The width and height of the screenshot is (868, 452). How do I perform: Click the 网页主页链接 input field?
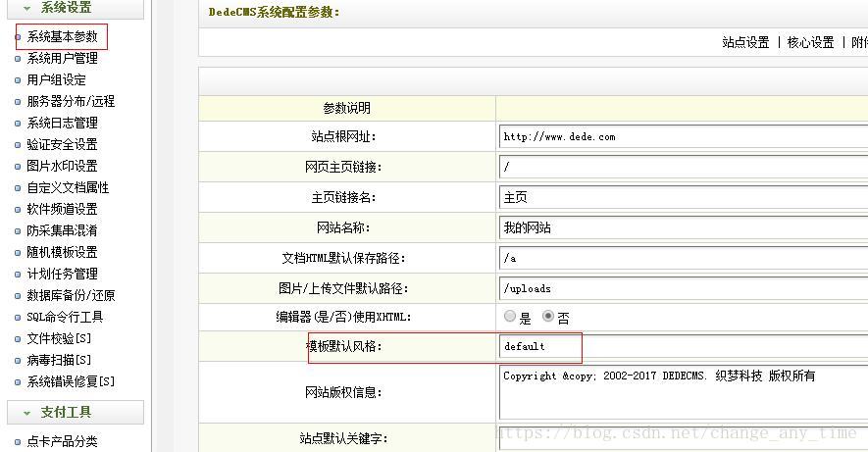[x=683, y=167]
